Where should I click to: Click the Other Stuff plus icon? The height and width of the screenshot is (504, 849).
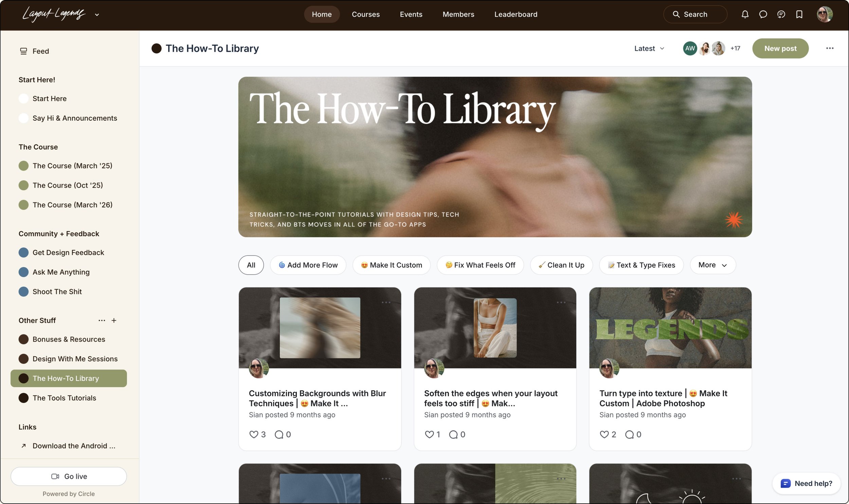point(114,320)
